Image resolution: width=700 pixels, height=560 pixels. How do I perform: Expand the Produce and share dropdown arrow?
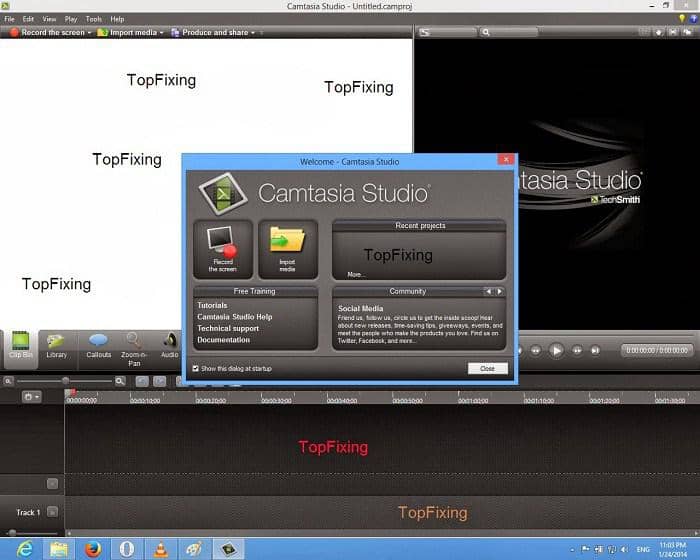[253, 33]
